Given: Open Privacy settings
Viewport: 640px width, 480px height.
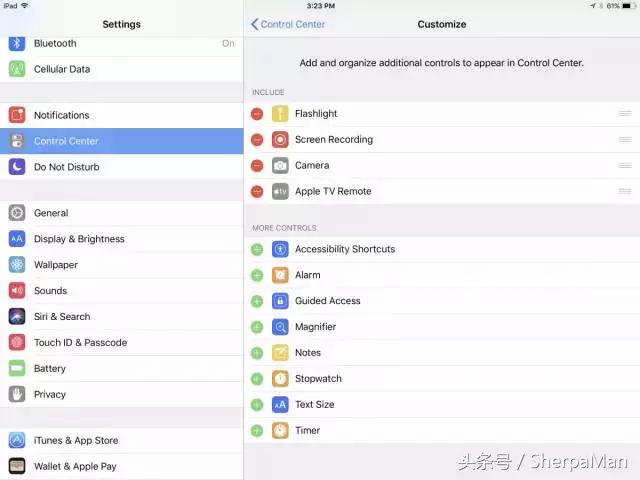Looking at the screenshot, I should click(122, 394).
